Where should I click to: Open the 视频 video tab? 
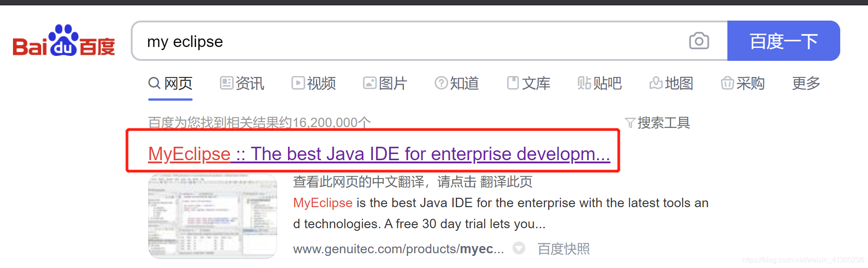pos(314,83)
